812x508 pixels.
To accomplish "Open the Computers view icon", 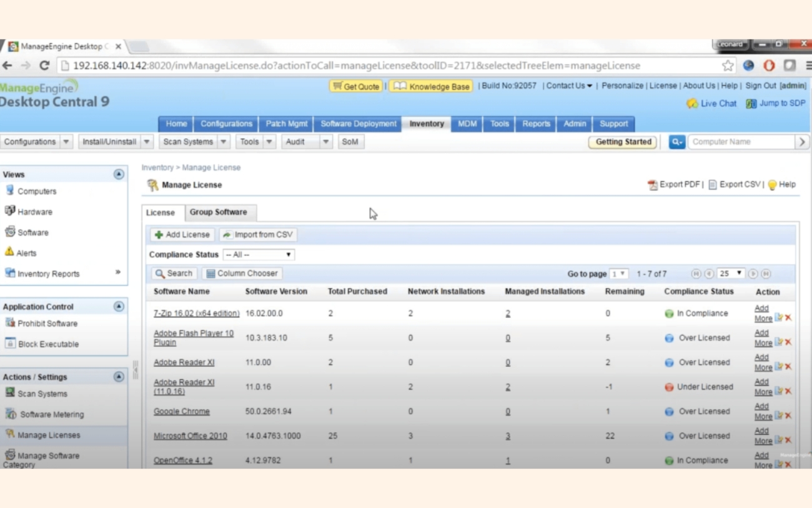I will [9, 190].
